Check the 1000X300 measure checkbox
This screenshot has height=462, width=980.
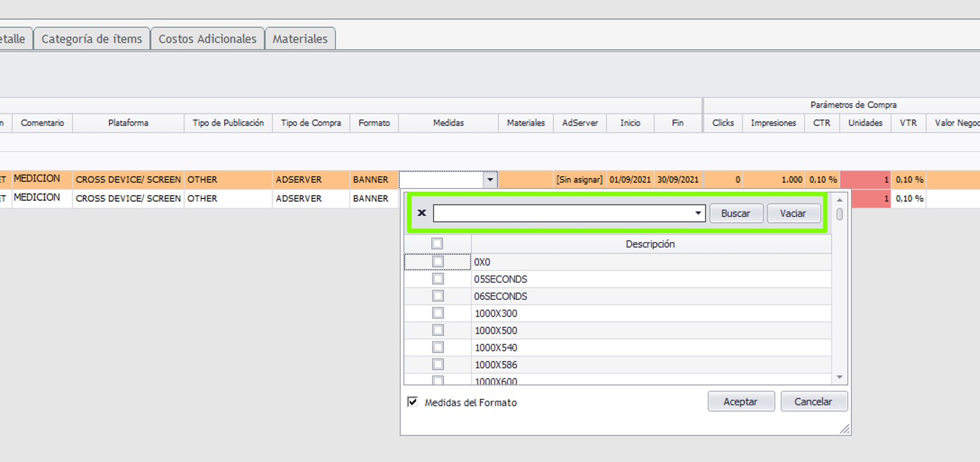click(x=438, y=313)
